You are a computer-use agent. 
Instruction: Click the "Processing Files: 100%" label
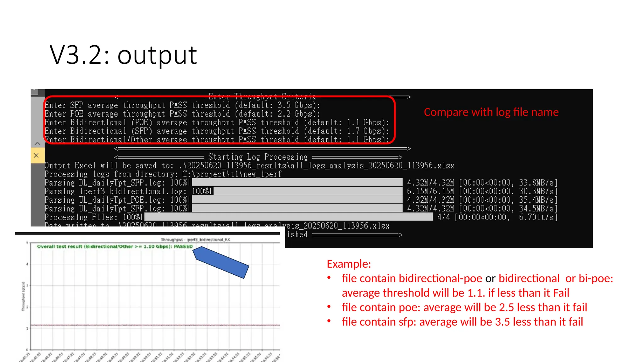[93, 217]
